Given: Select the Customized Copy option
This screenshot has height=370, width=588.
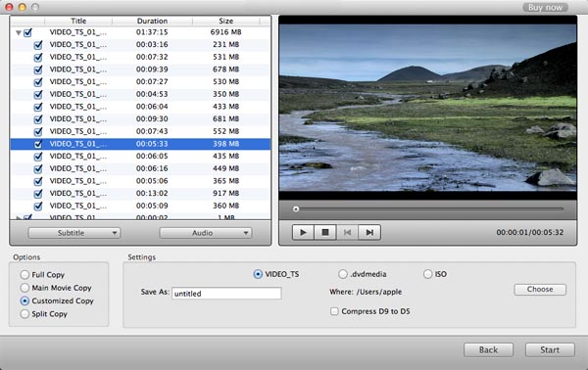Looking at the screenshot, I should tap(24, 301).
